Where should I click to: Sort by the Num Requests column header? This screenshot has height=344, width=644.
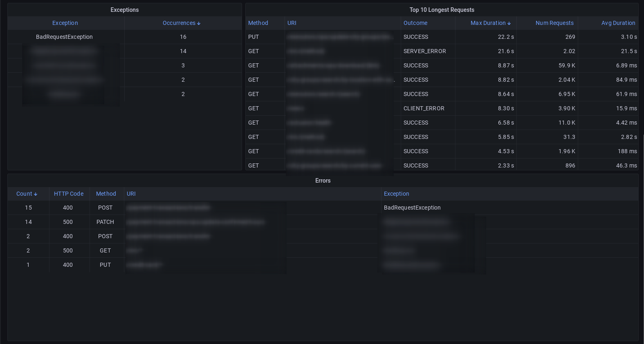(554, 23)
